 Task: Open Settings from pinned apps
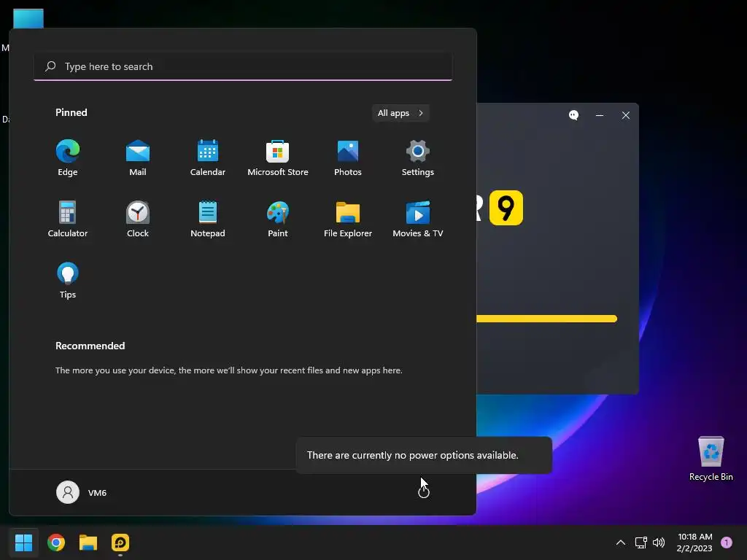click(418, 158)
